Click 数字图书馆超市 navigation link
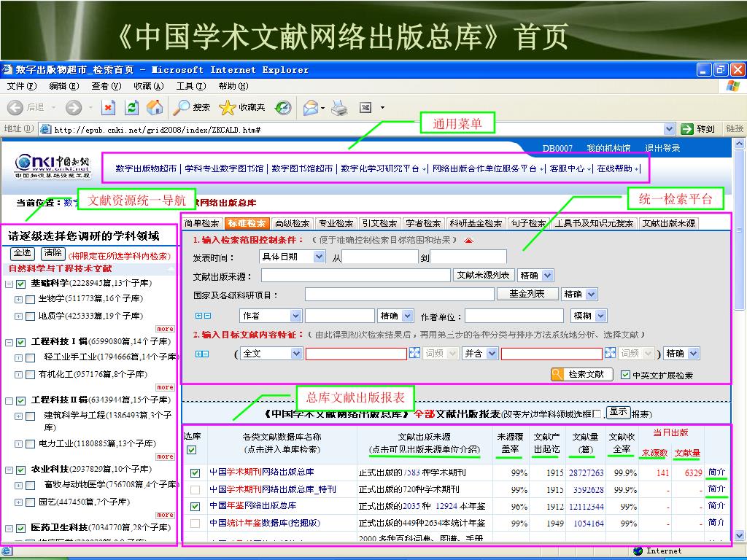747x560 pixels. [302, 168]
